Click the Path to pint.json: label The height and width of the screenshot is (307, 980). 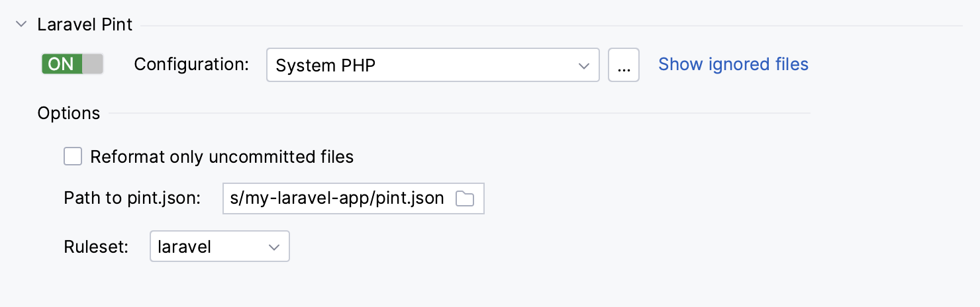click(132, 198)
